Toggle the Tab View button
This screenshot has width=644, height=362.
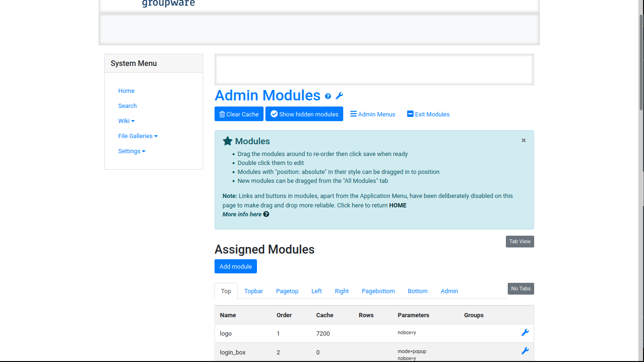pos(520,241)
